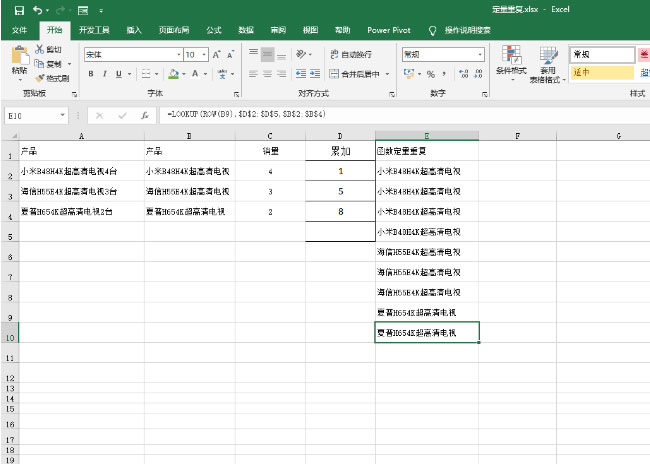Toggle wrap text (自动换行)
The image size is (650, 464).
[351, 54]
